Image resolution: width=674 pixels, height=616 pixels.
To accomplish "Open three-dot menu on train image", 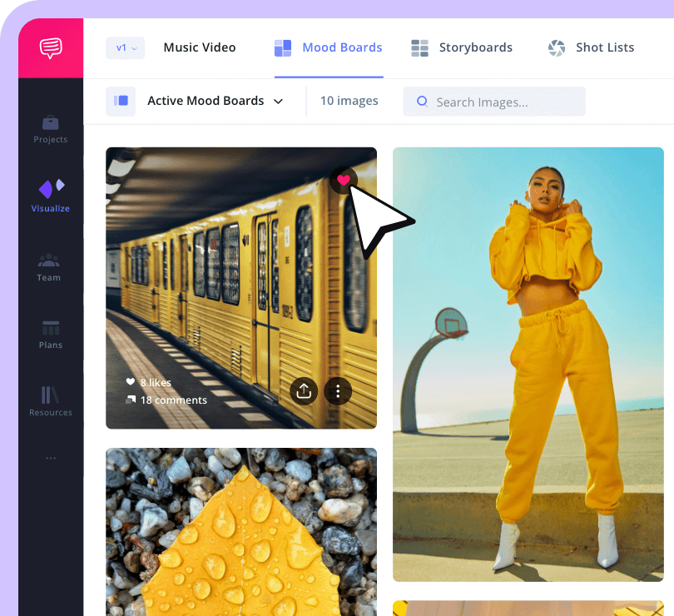I will coord(337,391).
